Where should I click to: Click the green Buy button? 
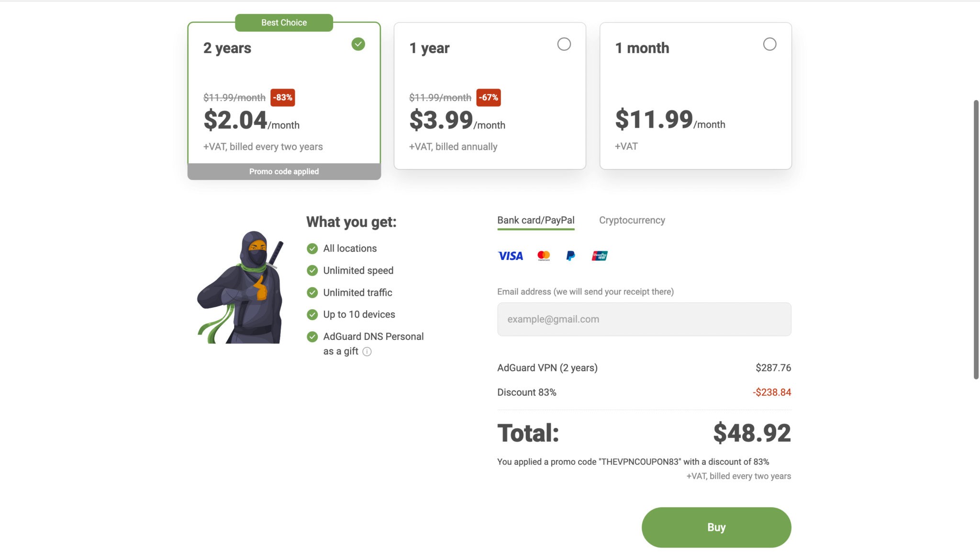coord(716,527)
